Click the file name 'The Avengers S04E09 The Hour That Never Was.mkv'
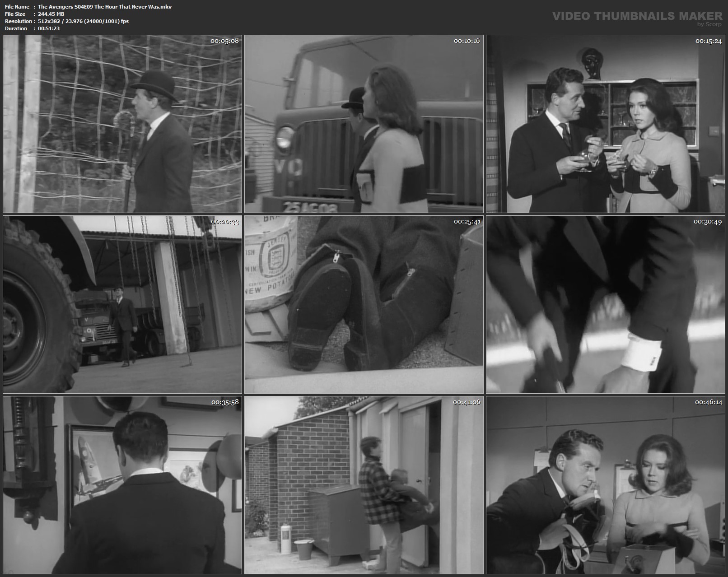 point(105,7)
